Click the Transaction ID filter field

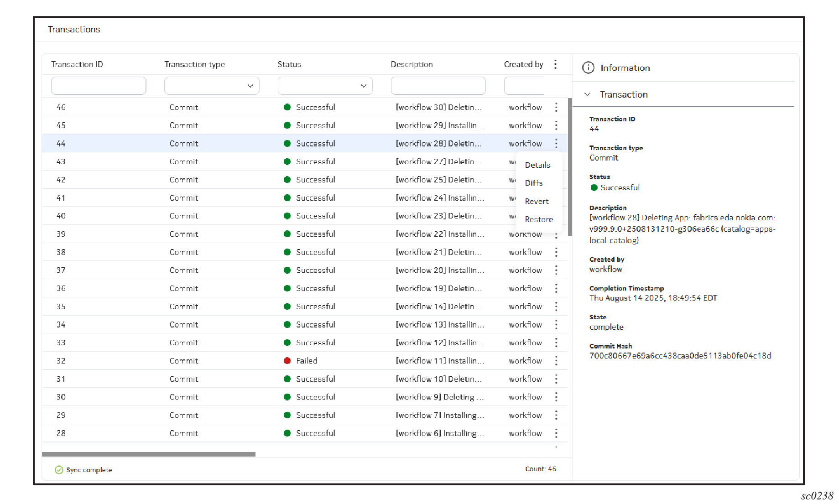[x=99, y=86]
